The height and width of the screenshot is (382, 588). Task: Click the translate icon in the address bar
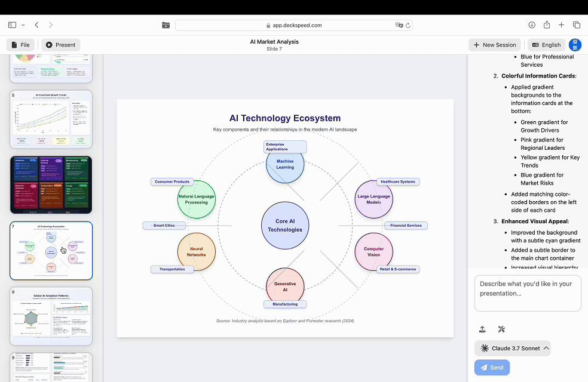(399, 26)
